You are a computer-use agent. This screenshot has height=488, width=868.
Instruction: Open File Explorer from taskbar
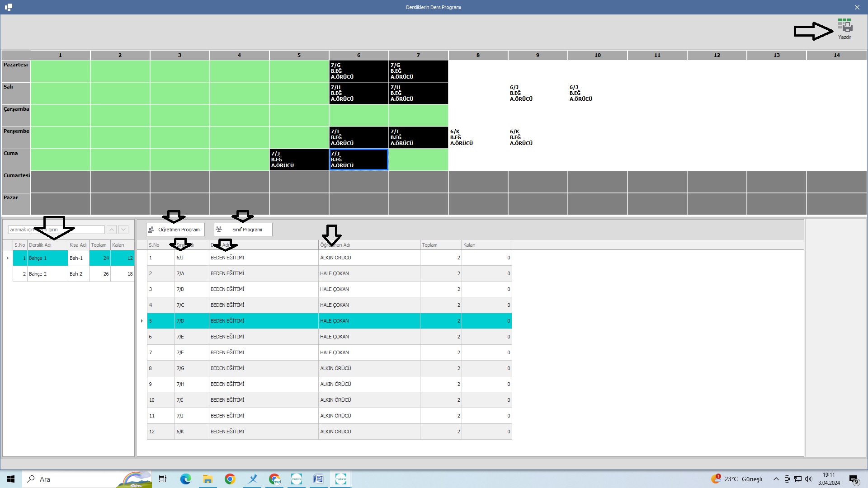click(x=208, y=479)
